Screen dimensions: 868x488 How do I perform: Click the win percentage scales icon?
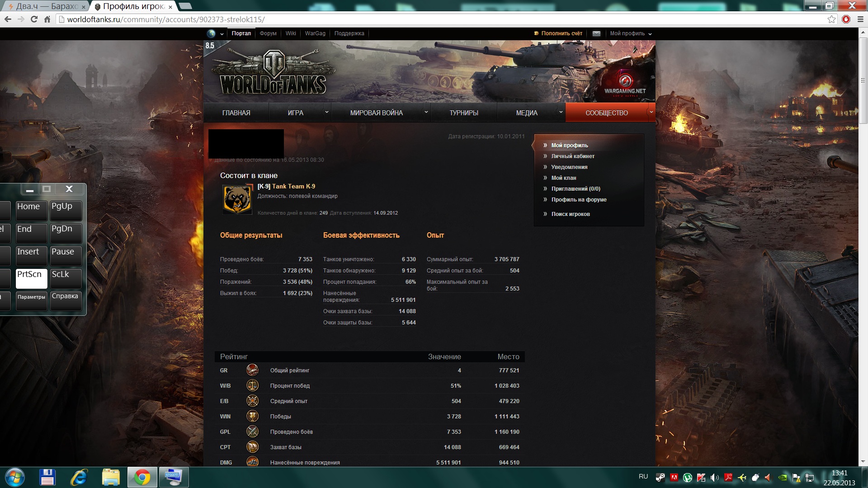[252, 385]
